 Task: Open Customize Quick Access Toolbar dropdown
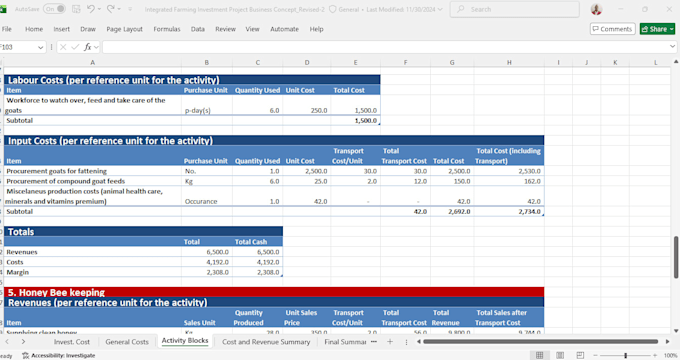coord(130,9)
